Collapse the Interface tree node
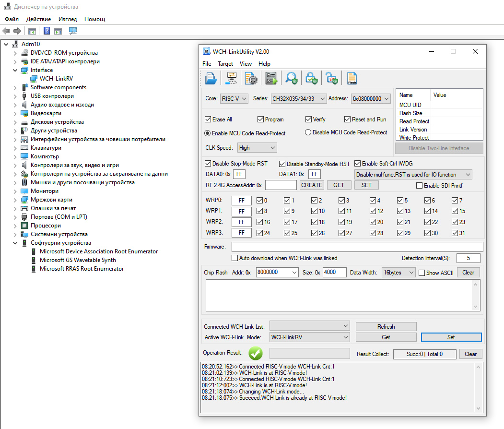Viewport: 504px width, 429px height. (15, 70)
